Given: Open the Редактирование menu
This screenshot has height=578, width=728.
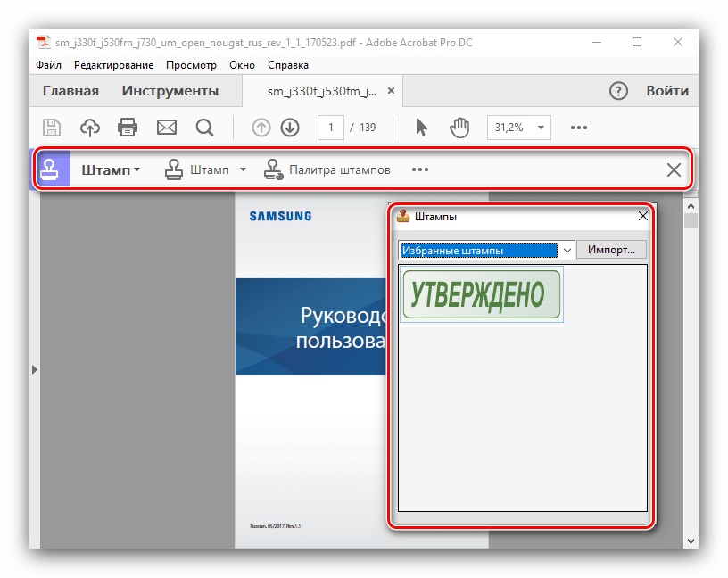Looking at the screenshot, I should coord(113,65).
